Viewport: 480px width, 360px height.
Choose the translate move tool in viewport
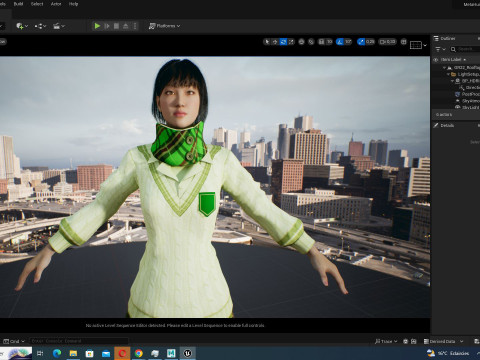(x=275, y=42)
